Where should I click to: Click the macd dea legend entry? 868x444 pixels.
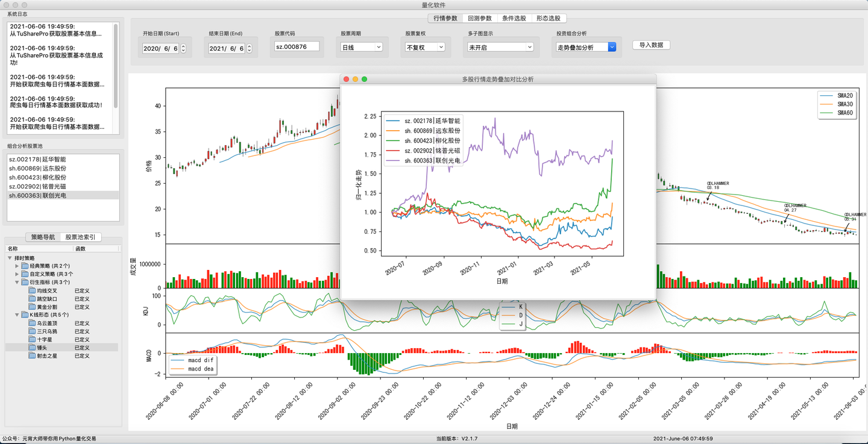coord(193,368)
